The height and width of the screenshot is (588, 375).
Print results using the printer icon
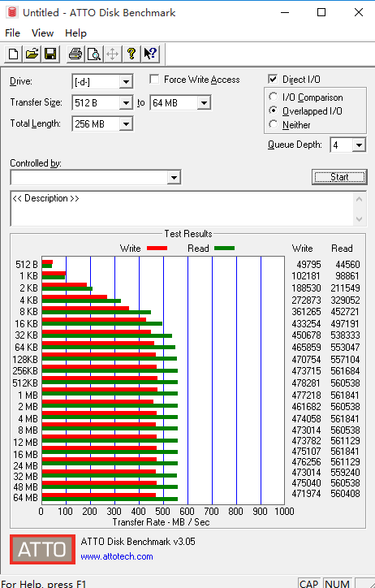(75, 54)
